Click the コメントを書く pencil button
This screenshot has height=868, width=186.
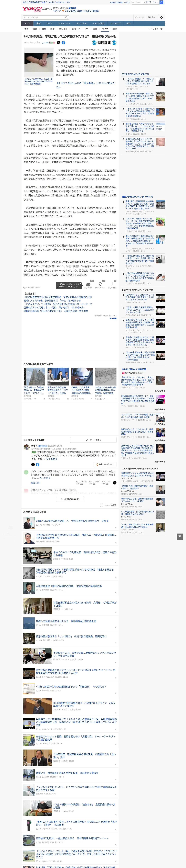coord(93,440)
